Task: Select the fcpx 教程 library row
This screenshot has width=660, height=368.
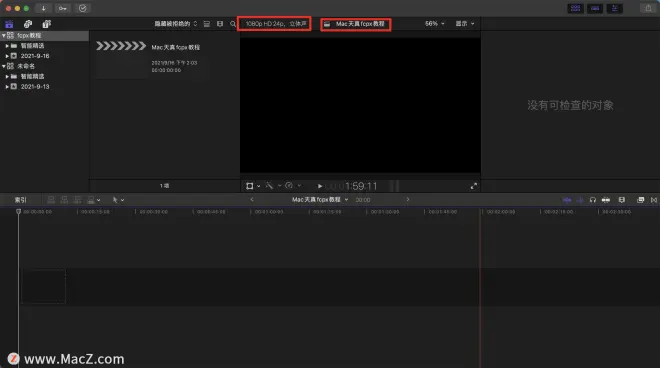Action: (x=44, y=36)
